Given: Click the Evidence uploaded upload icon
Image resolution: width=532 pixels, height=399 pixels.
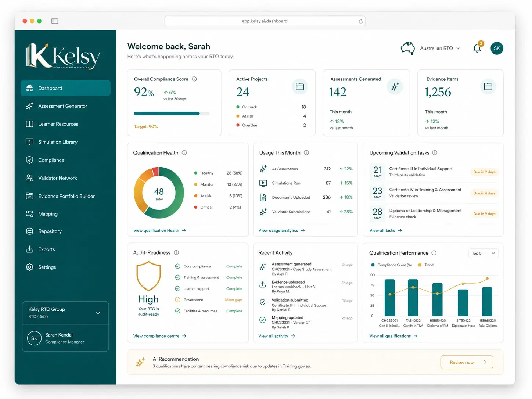Looking at the screenshot, I should 263,284.
